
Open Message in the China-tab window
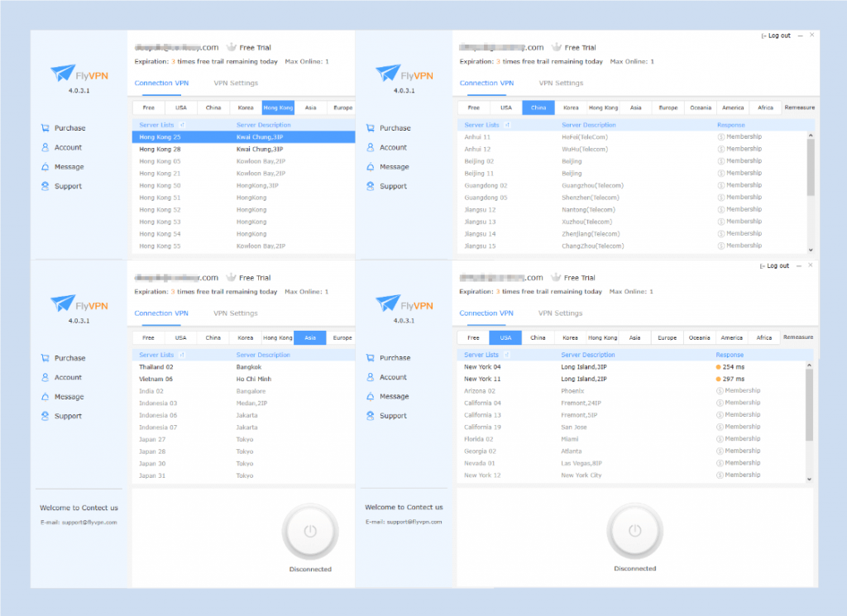387,167
